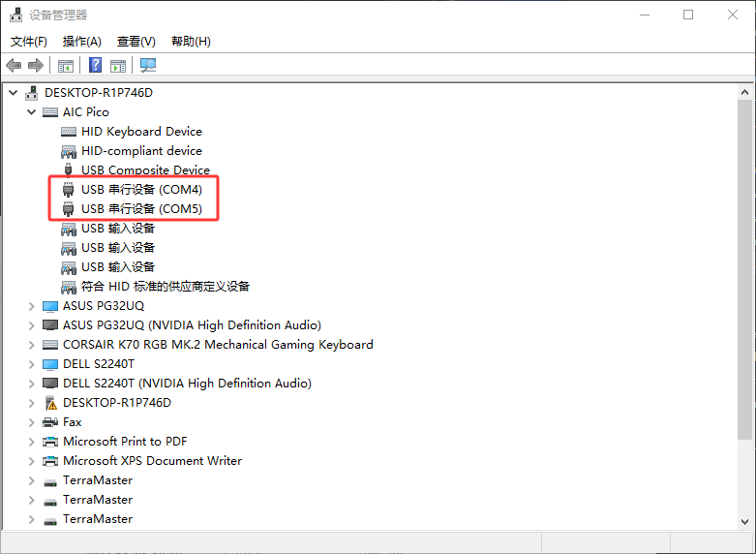Select the USB Composite Device text
The height and width of the screenshot is (554, 756).
(145, 169)
